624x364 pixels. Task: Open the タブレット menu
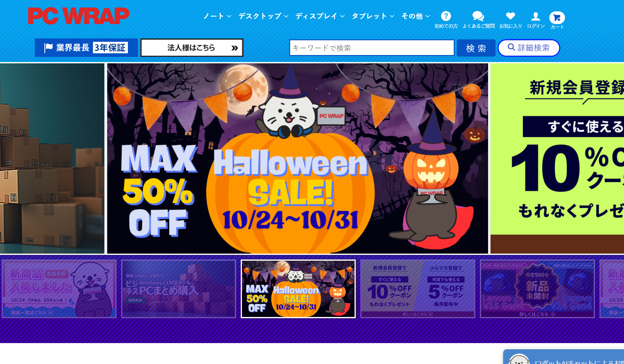coord(373,16)
